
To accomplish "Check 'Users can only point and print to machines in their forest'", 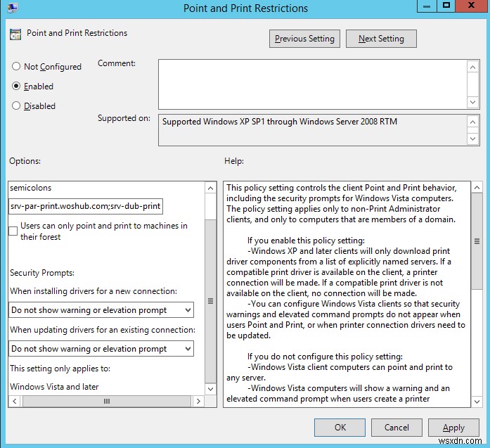I will (x=13, y=231).
